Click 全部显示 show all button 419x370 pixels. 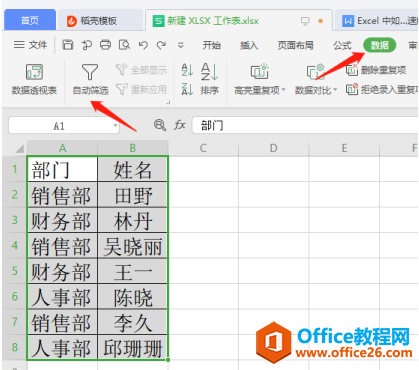click(x=141, y=70)
